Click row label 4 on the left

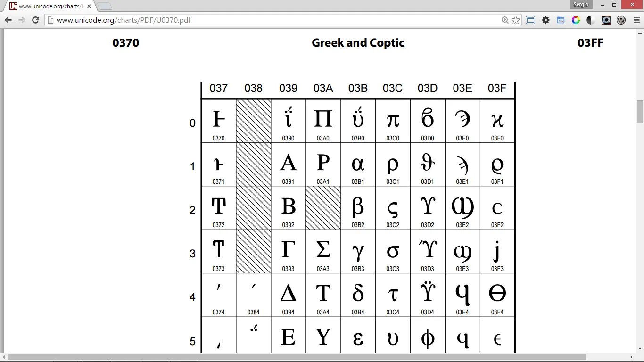pos(192,297)
